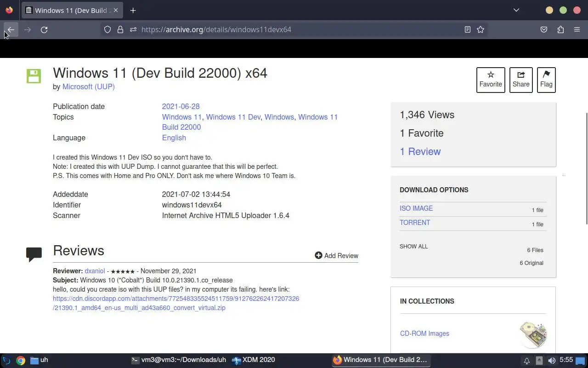Click the speech bubble Reviews icon
The width and height of the screenshot is (588, 368).
pyautogui.click(x=34, y=254)
